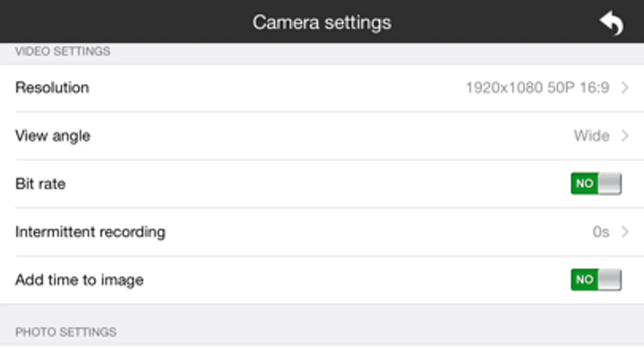
Task: Open the Intermittent recording chevron arrow
Action: 625,232
